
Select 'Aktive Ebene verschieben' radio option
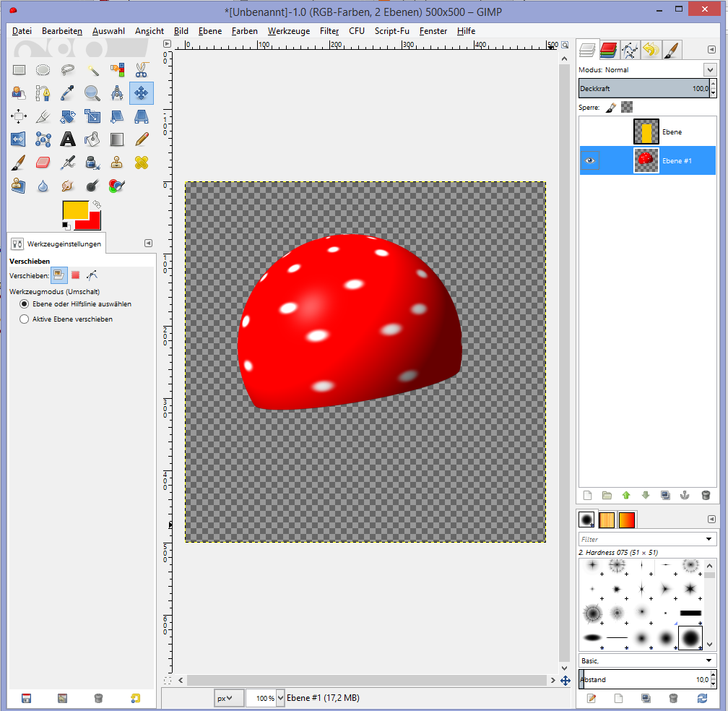point(25,319)
